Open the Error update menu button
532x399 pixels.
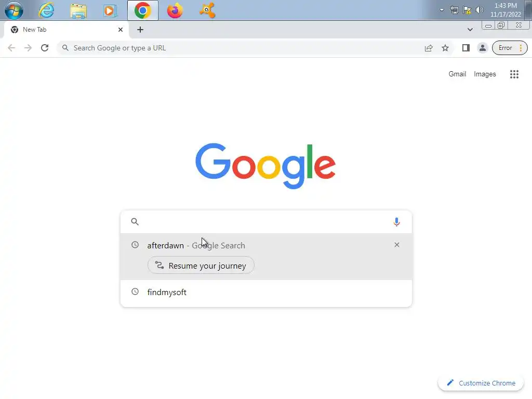pos(510,48)
